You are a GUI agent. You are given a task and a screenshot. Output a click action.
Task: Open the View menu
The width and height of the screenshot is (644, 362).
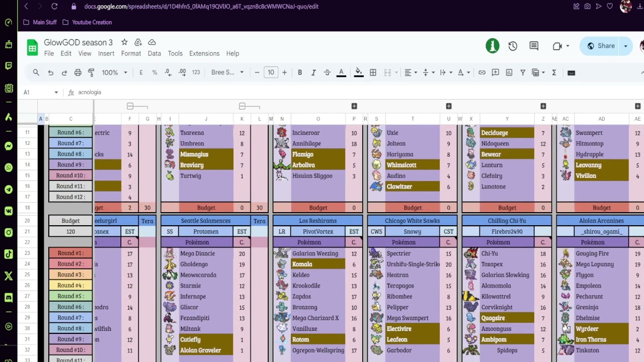[x=85, y=53]
